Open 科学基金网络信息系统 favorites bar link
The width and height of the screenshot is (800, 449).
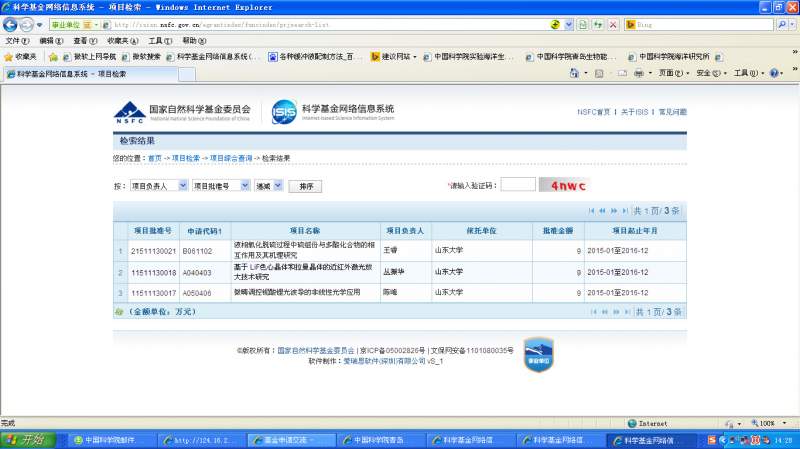(214, 57)
